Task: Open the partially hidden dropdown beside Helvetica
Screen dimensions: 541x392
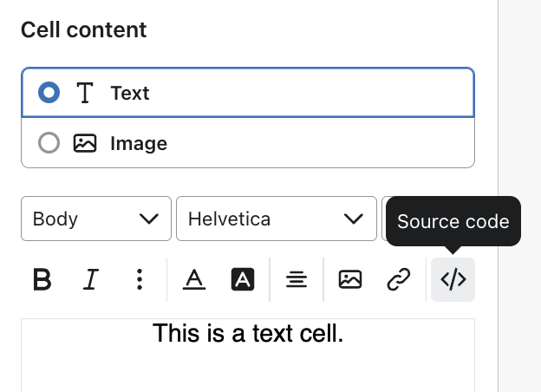Action: point(385,231)
